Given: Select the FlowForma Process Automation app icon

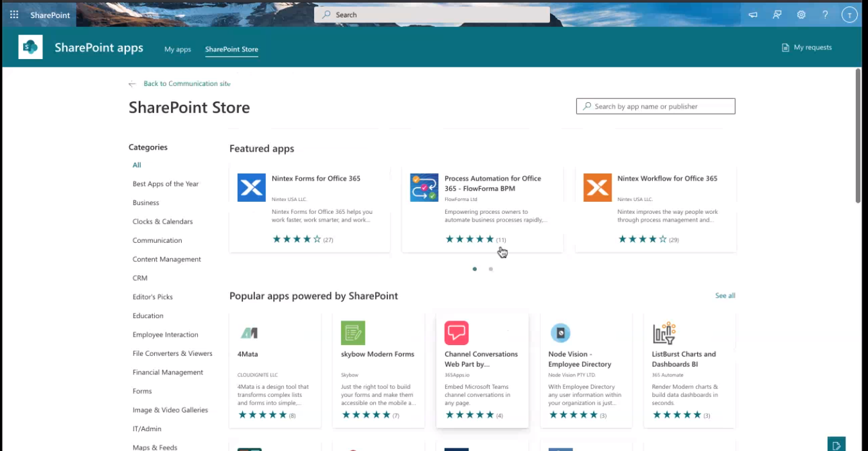Looking at the screenshot, I should click(425, 187).
